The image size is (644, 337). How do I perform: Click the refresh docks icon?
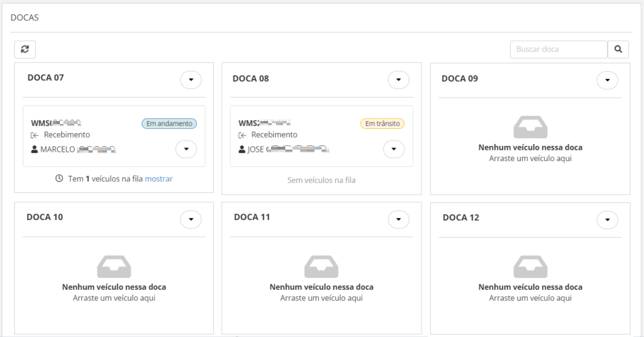pyautogui.click(x=25, y=49)
